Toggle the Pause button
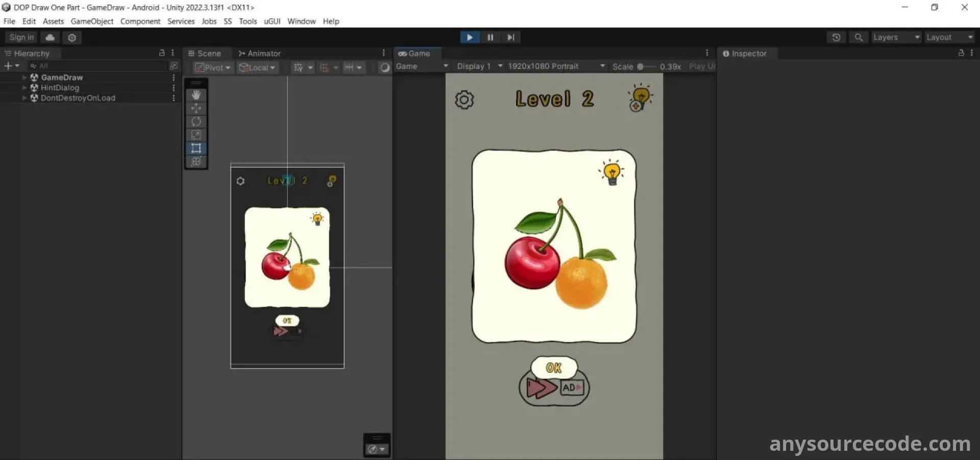 tap(490, 37)
